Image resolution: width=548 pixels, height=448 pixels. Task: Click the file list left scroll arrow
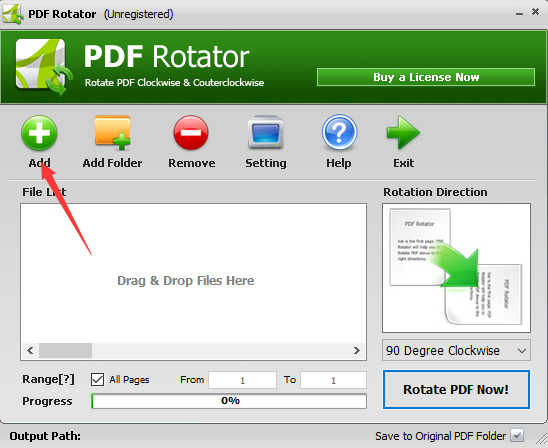[30, 351]
